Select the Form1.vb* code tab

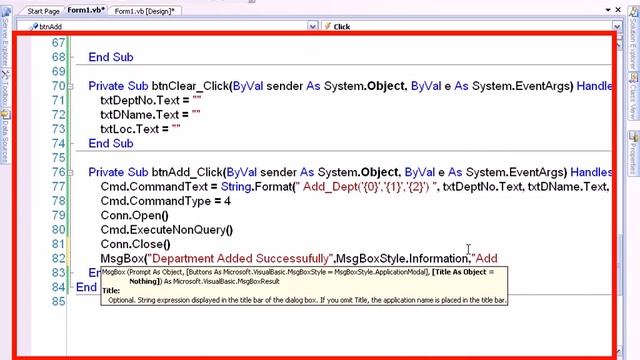point(86,10)
